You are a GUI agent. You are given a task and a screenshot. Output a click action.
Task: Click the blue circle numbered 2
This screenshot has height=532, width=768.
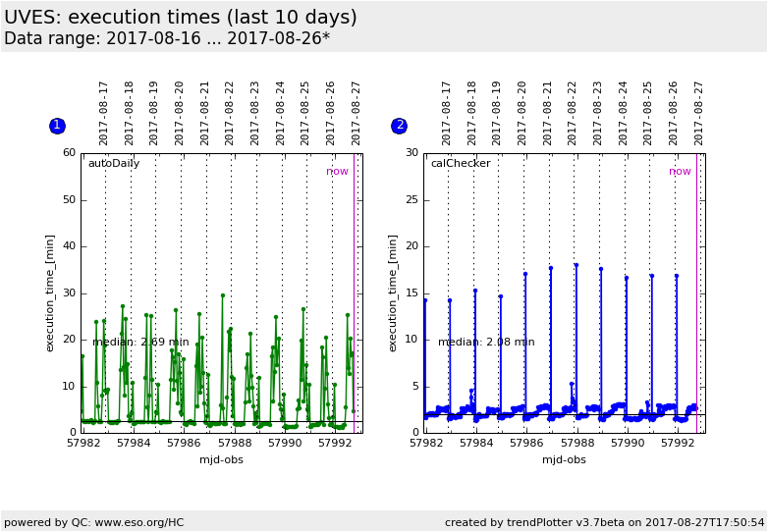pos(399,126)
